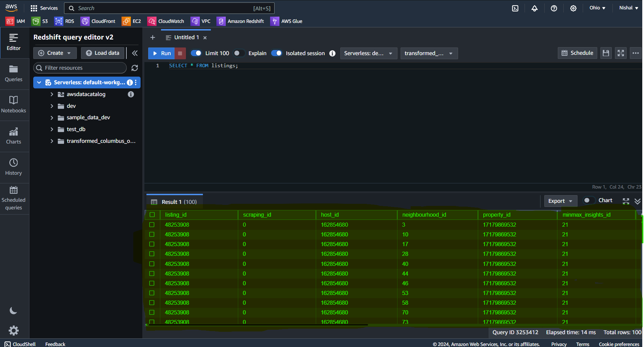Expand the awsdatacatalog tree node
The height and width of the screenshot is (347, 644).
(52, 94)
